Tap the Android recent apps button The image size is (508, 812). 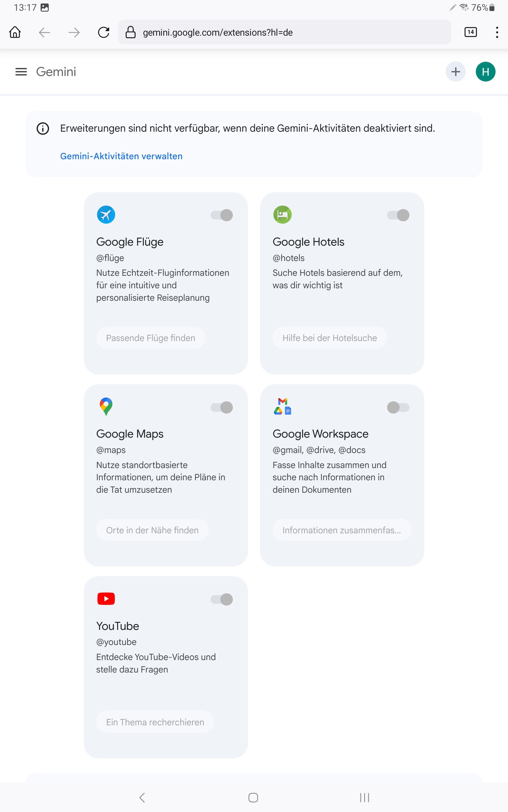pyautogui.click(x=364, y=797)
